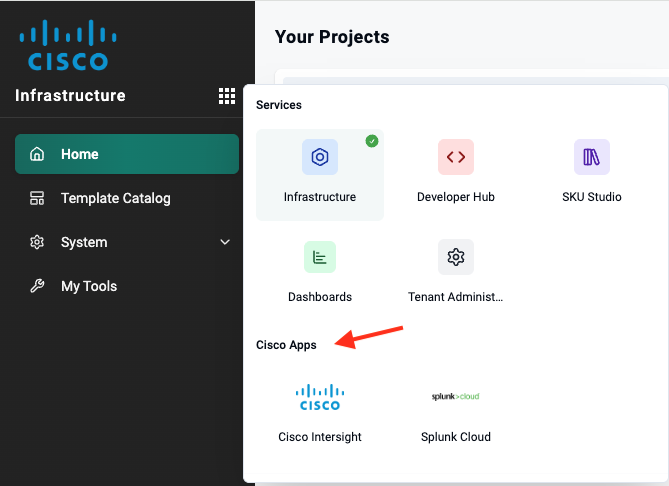Click the Infrastructure title in sidebar

[70, 96]
